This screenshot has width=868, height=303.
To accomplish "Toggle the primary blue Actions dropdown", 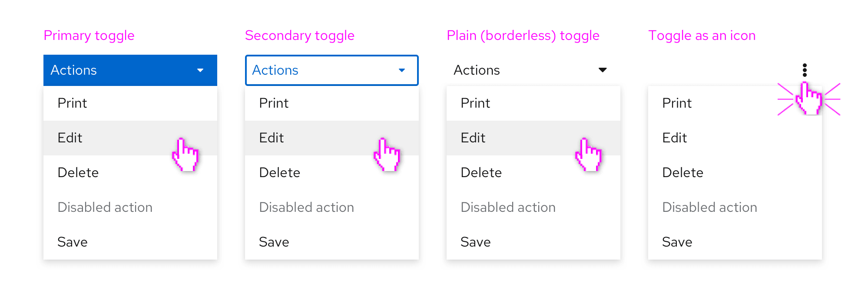I will tap(130, 70).
